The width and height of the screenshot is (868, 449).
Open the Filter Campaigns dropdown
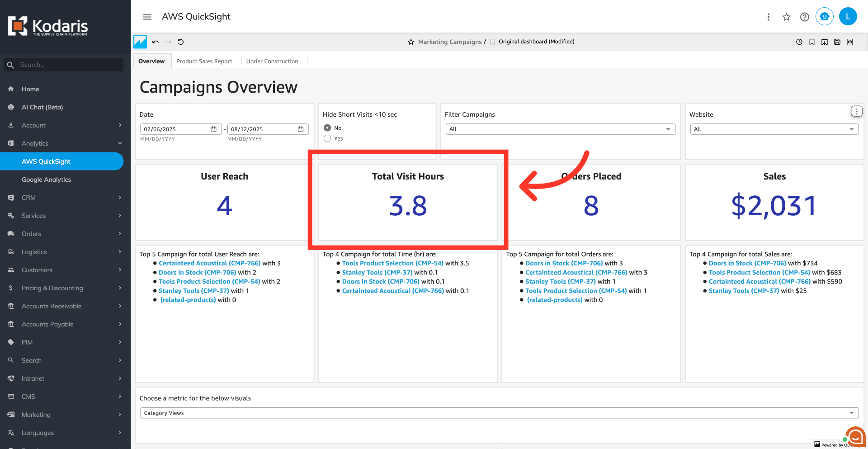[560, 129]
